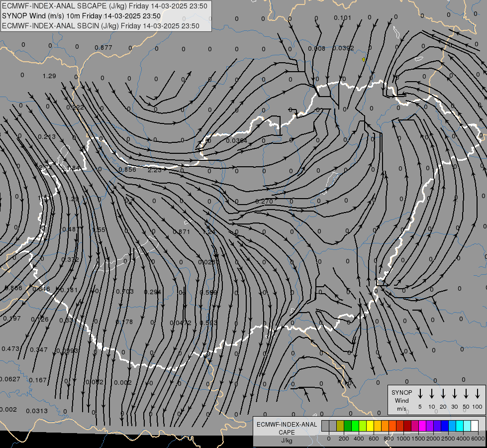Click the 2500 label on the CAPE scale
487x448 pixels.
click(x=448, y=439)
